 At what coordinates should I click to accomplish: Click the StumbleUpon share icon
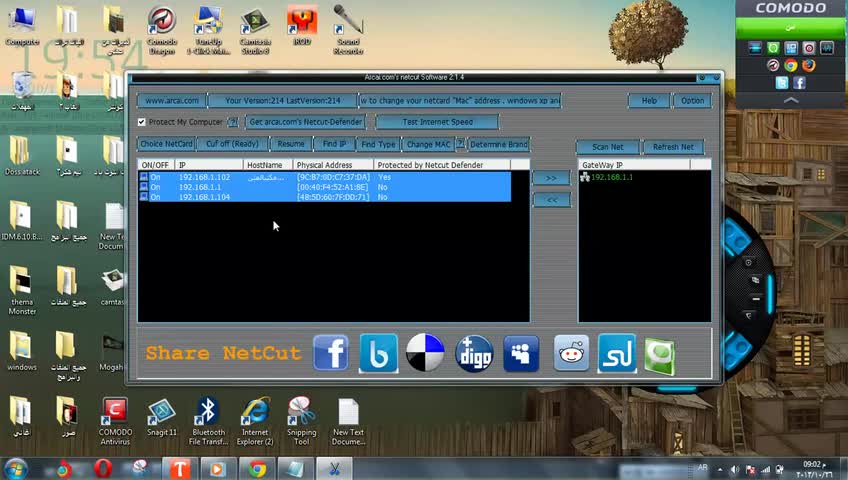(617, 354)
